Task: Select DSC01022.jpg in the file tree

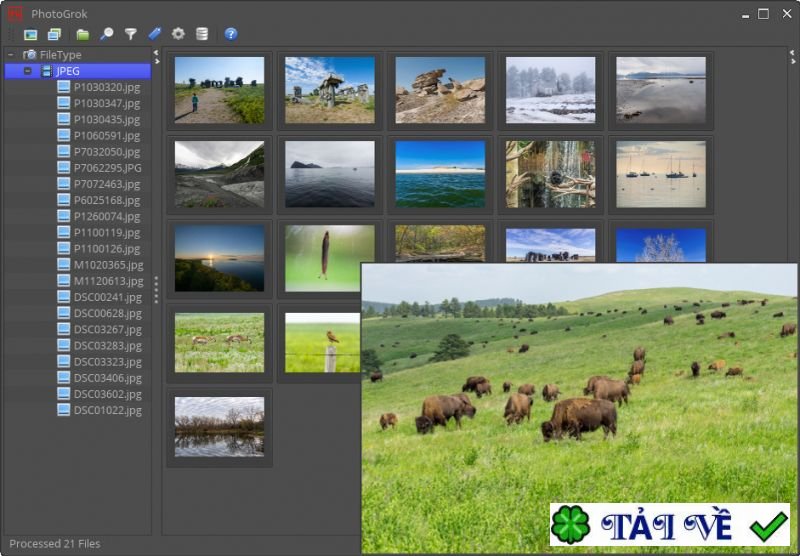Action: pos(107,410)
